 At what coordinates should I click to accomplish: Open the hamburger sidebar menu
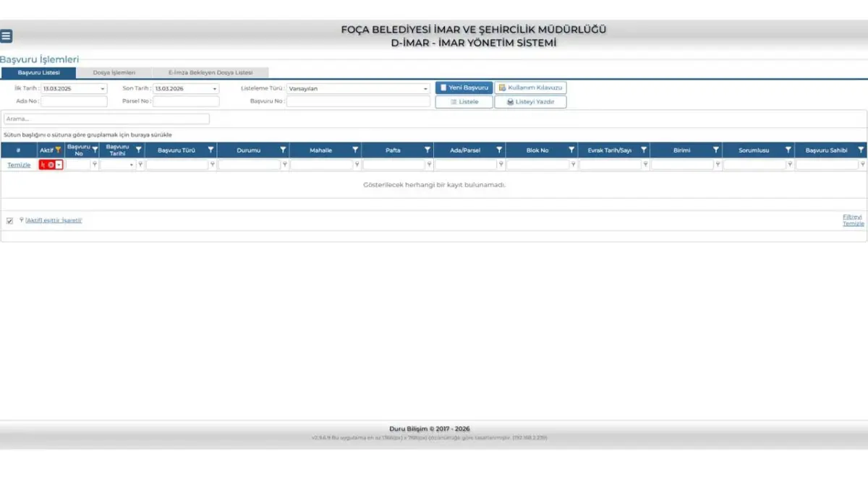[x=6, y=36]
